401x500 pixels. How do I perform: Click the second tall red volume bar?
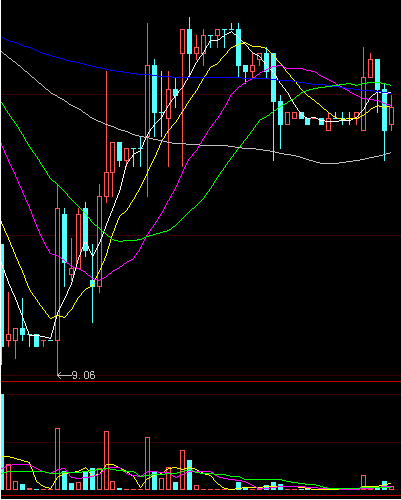click(x=106, y=460)
